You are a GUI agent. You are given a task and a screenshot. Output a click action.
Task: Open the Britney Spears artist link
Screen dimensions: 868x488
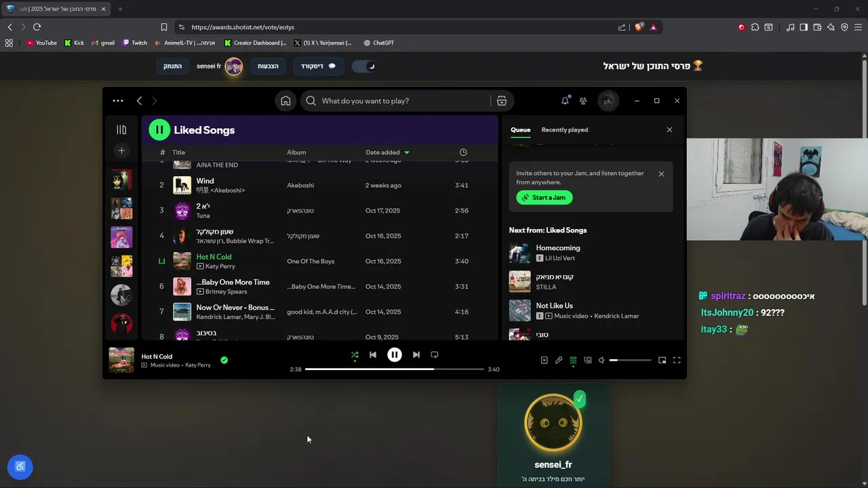[226, 291]
